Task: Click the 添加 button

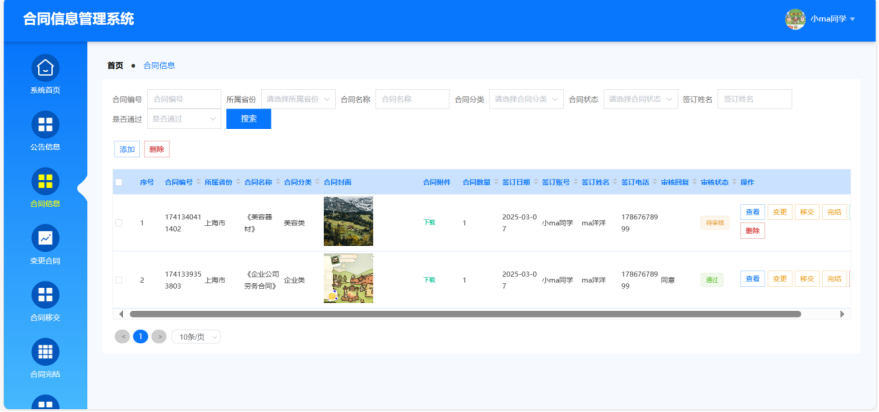Action: pos(127,149)
